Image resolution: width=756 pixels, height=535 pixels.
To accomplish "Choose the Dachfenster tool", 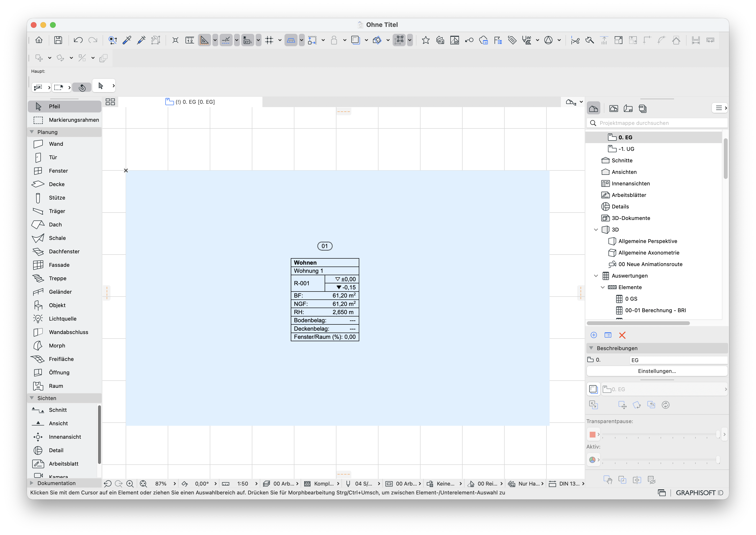I will click(x=64, y=251).
